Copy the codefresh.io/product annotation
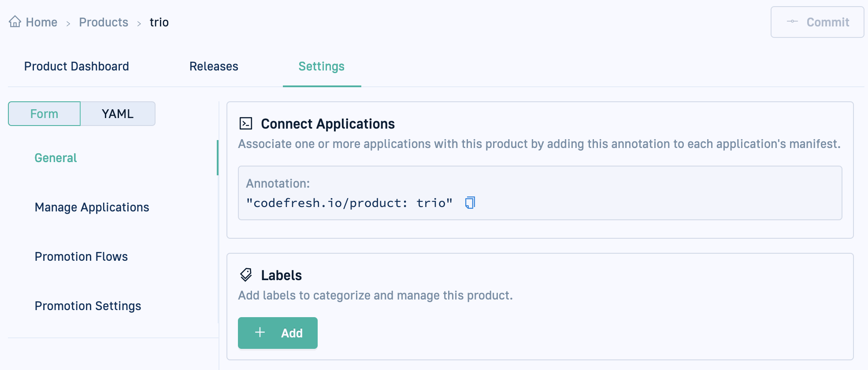 tap(470, 203)
